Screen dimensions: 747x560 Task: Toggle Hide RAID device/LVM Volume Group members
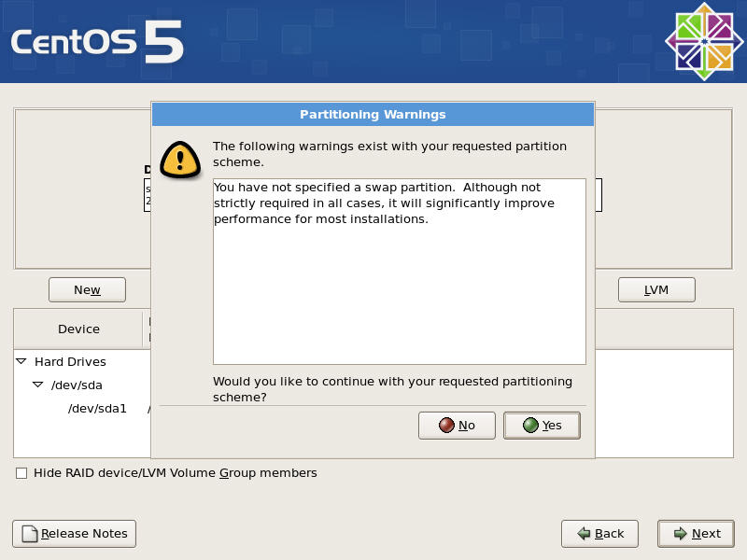pos(21,473)
